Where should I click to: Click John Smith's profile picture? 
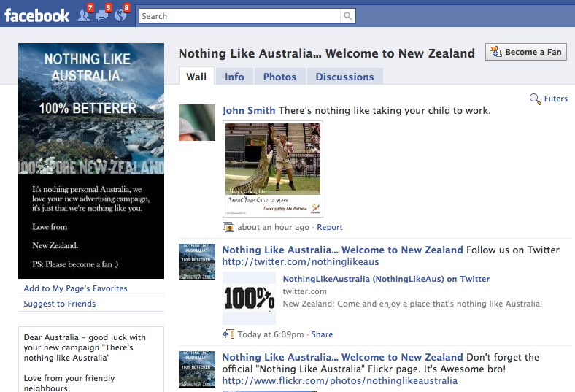[197, 123]
